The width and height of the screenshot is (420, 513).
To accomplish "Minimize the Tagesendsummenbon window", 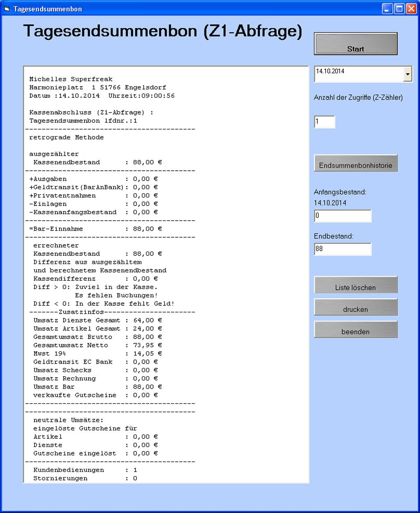I will pyautogui.click(x=387, y=9).
